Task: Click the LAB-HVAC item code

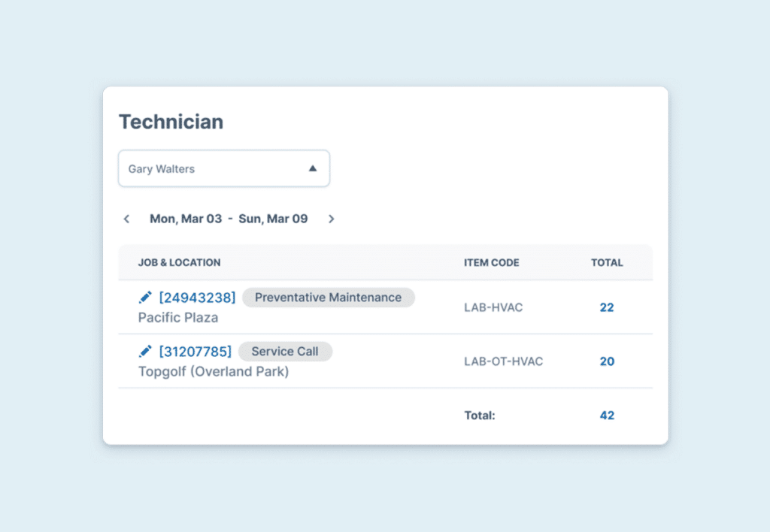Action: click(x=493, y=307)
